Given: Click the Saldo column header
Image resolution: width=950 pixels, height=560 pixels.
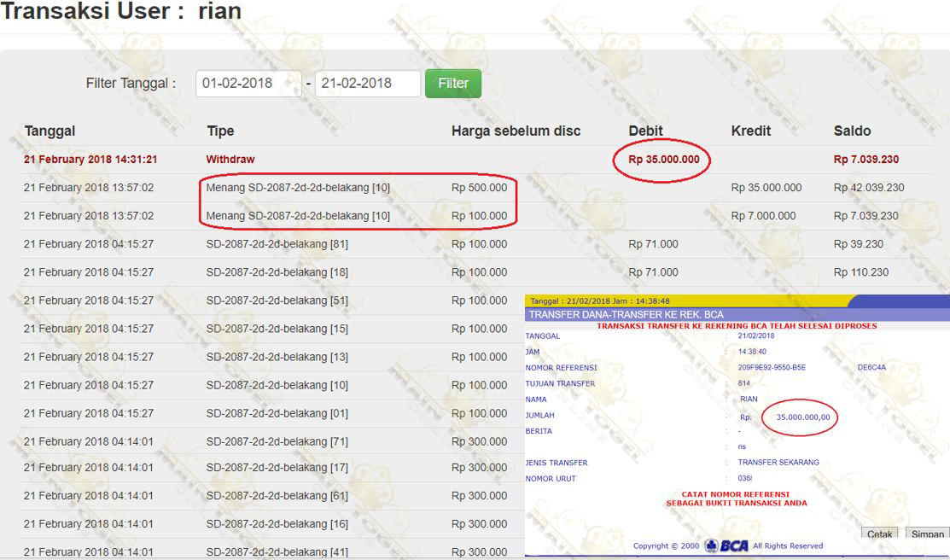Looking at the screenshot, I should click(852, 131).
